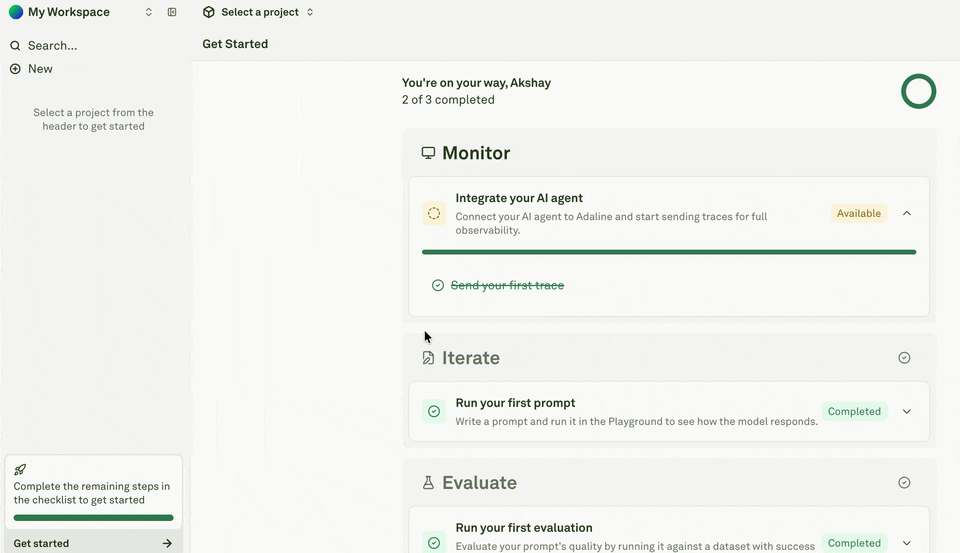Screen dimensions: 960x553
Task: Click the check circle at right of Evaluate section
Action: click(904, 483)
